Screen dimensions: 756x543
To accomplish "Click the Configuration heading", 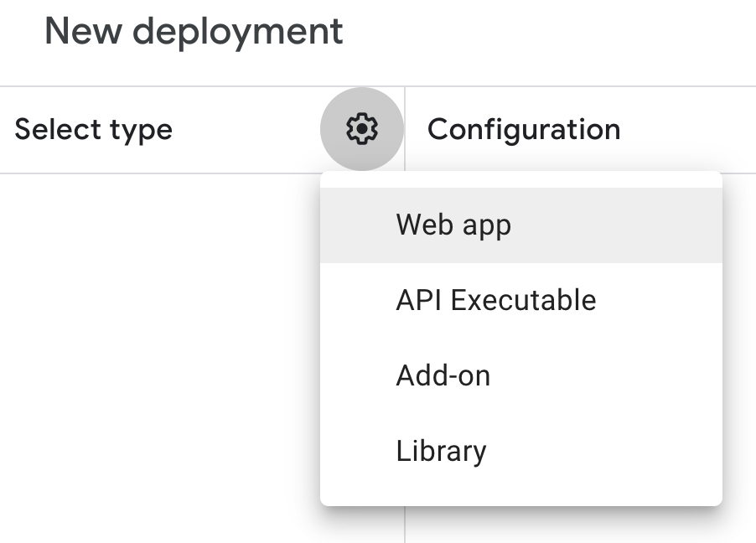I will pyautogui.click(x=524, y=130).
